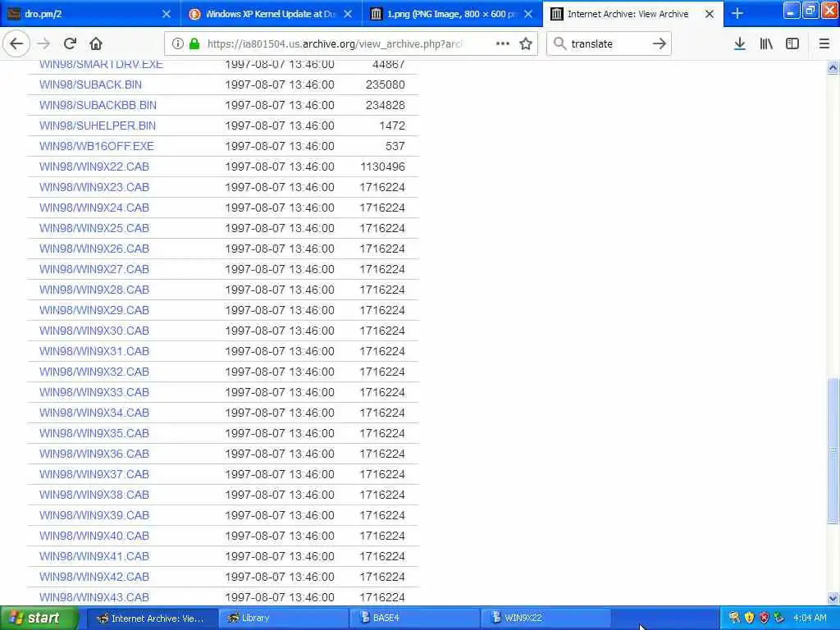This screenshot has height=630, width=840.
Task: Open the WIN98/WIN9X41.CAB link
Action: [94, 556]
